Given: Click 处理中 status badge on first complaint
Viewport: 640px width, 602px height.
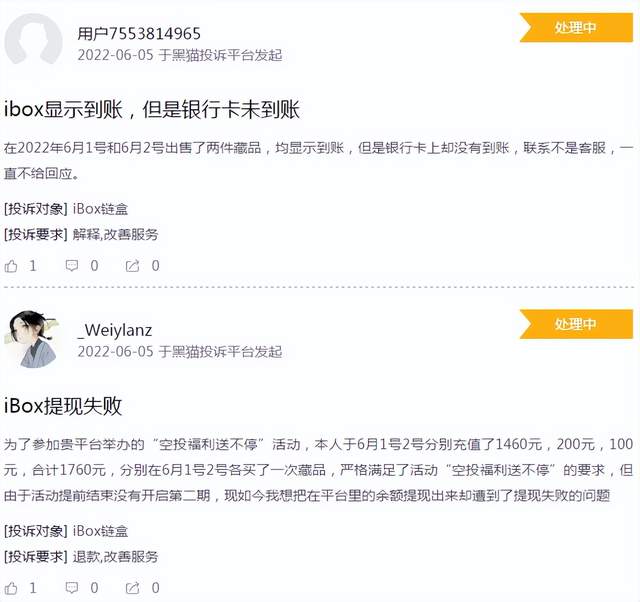Looking at the screenshot, I should (x=576, y=27).
